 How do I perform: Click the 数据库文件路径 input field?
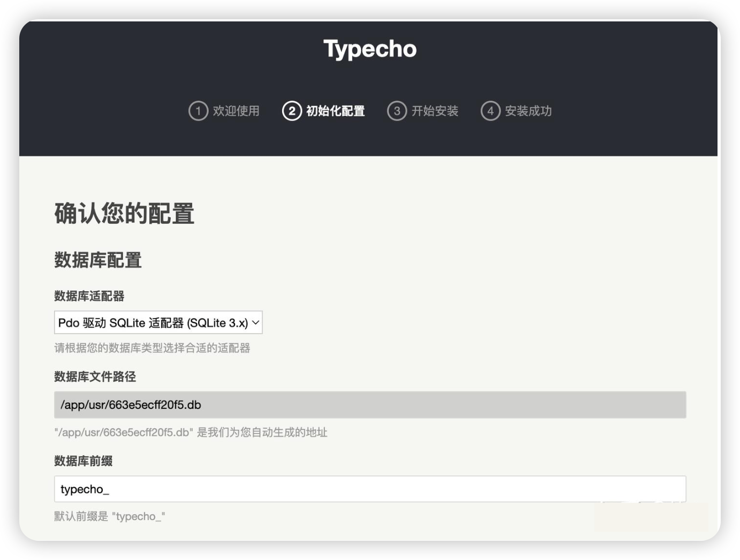click(x=370, y=405)
